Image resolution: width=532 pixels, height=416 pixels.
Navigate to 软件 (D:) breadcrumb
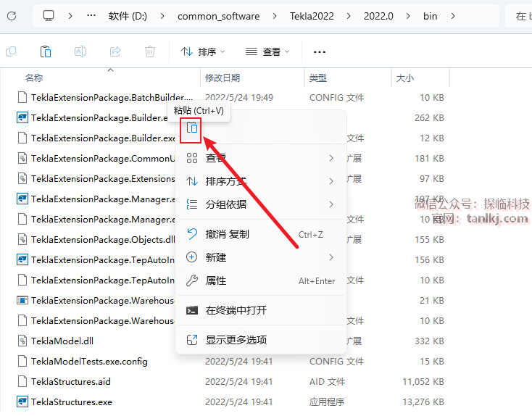128,16
